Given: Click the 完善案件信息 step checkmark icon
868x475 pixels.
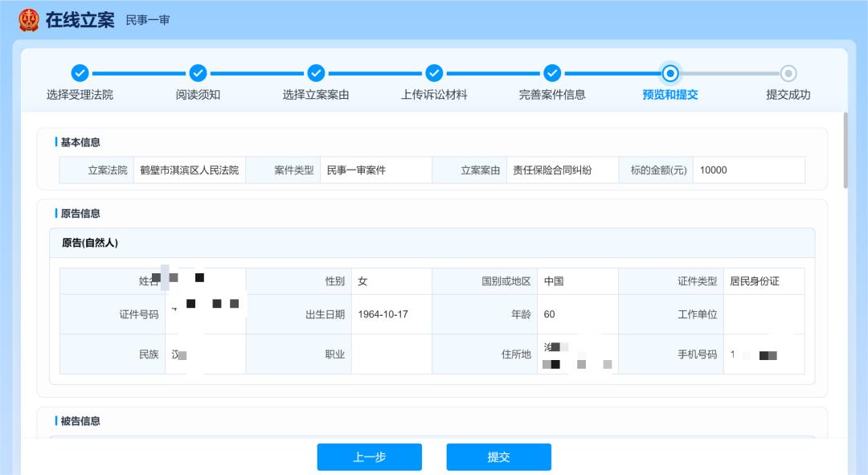Looking at the screenshot, I should 552,73.
